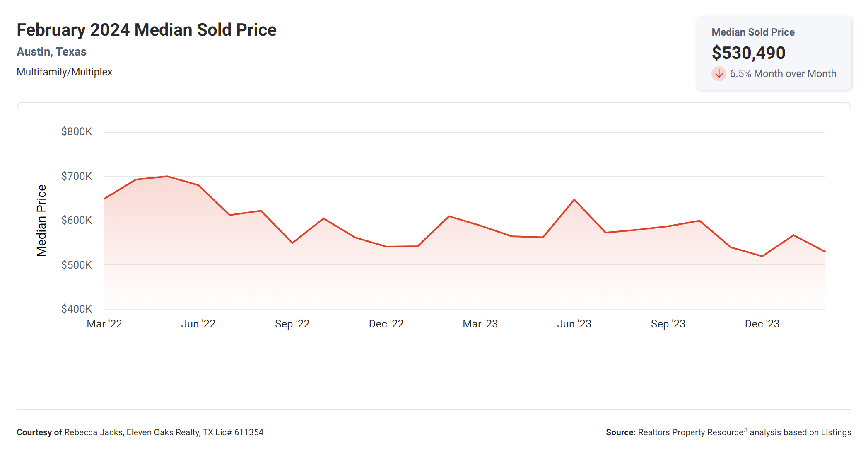The height and width of the screenshot is (456, 868).
Task: Click the Jun '22 x-axis label
Action: click(198, 324)
